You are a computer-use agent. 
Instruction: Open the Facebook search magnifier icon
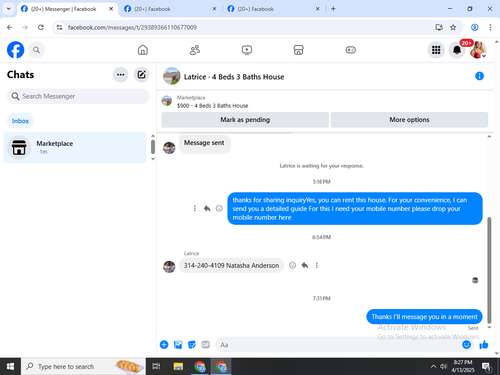coord(36,50)
